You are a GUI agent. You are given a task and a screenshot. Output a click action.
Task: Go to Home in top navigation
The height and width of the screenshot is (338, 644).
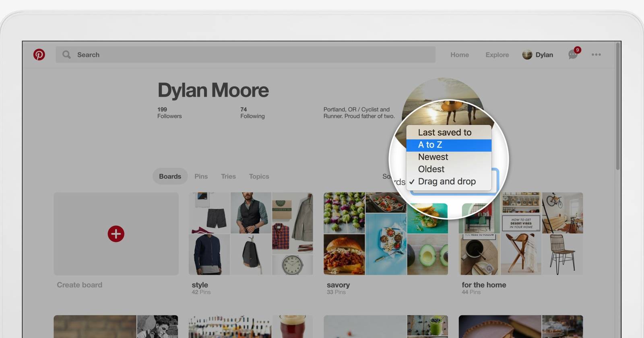pyautogui.click(x=460, y=55)
